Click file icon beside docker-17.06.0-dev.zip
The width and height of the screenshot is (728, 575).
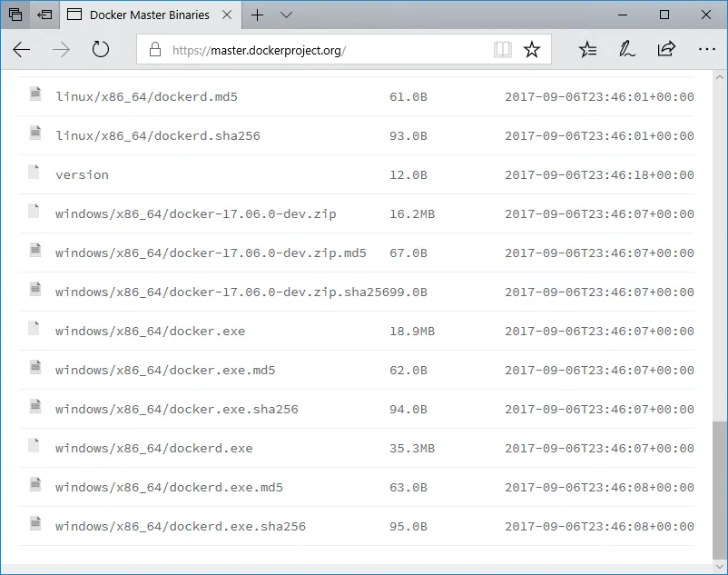34,211
